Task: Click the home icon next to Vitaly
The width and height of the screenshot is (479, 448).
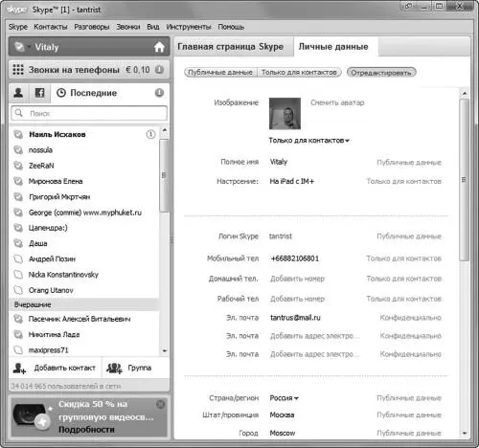Action: [159, 47]
